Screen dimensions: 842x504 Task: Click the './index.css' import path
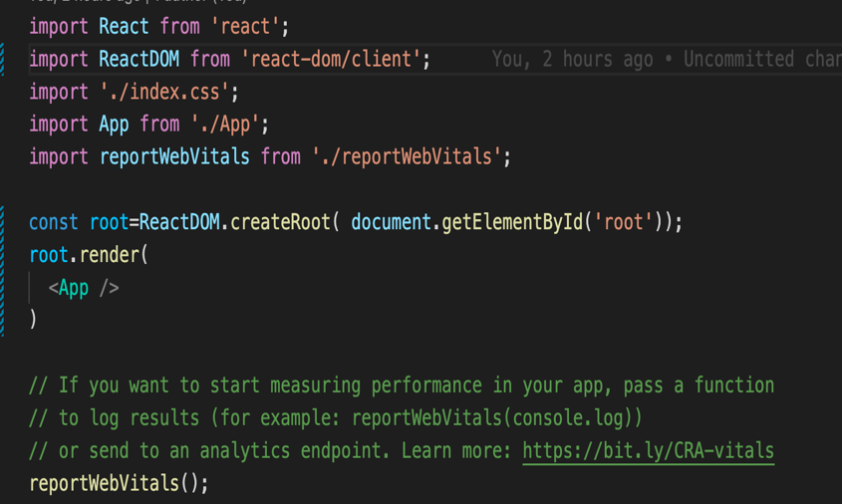click(168, 92)
